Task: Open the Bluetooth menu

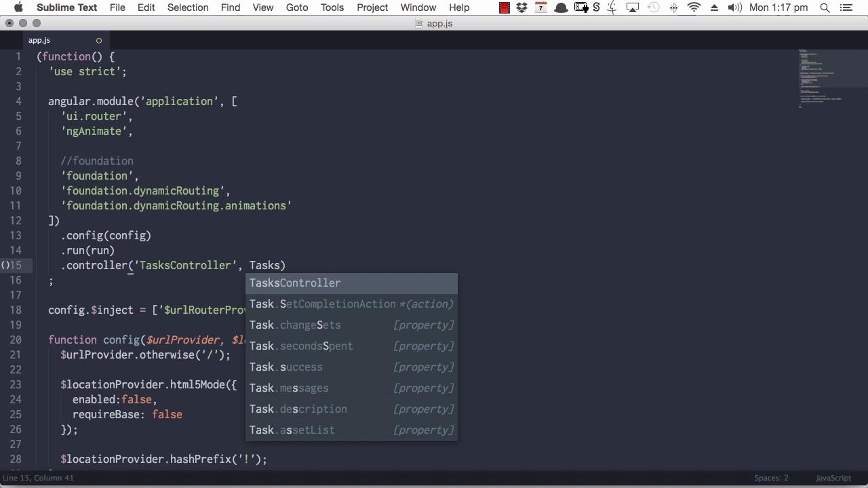Action: (x=673, y=7)
